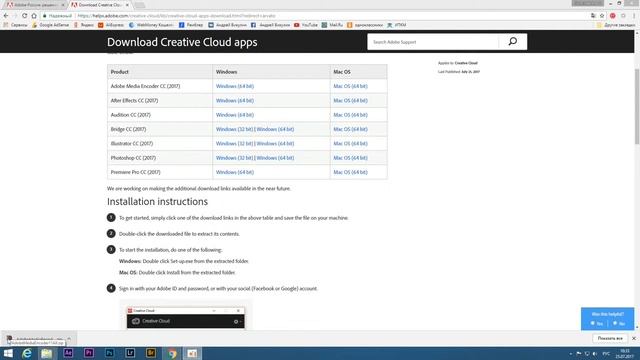Open the YouTube bookmark
The image size is (640, 360).
[x=306, y=25]
